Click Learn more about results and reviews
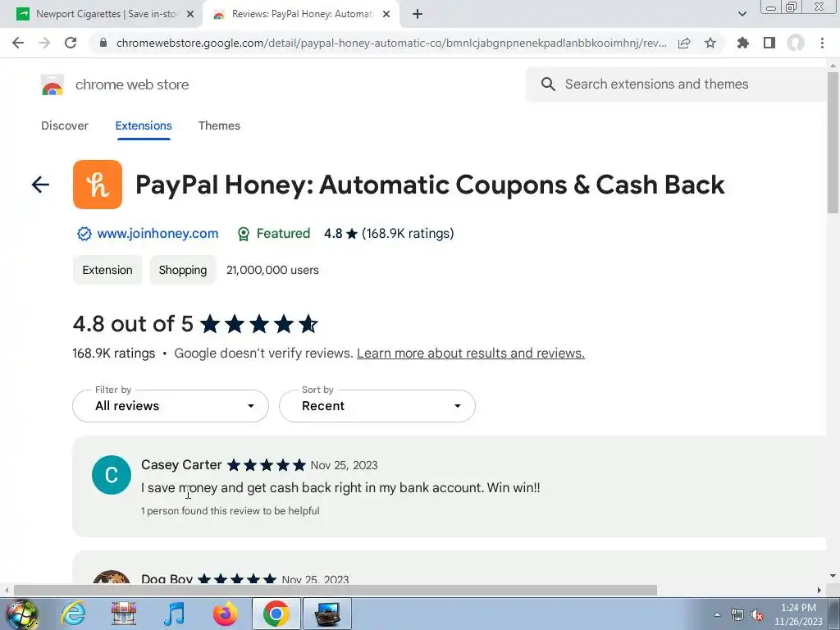 click(x=471, y=353)
